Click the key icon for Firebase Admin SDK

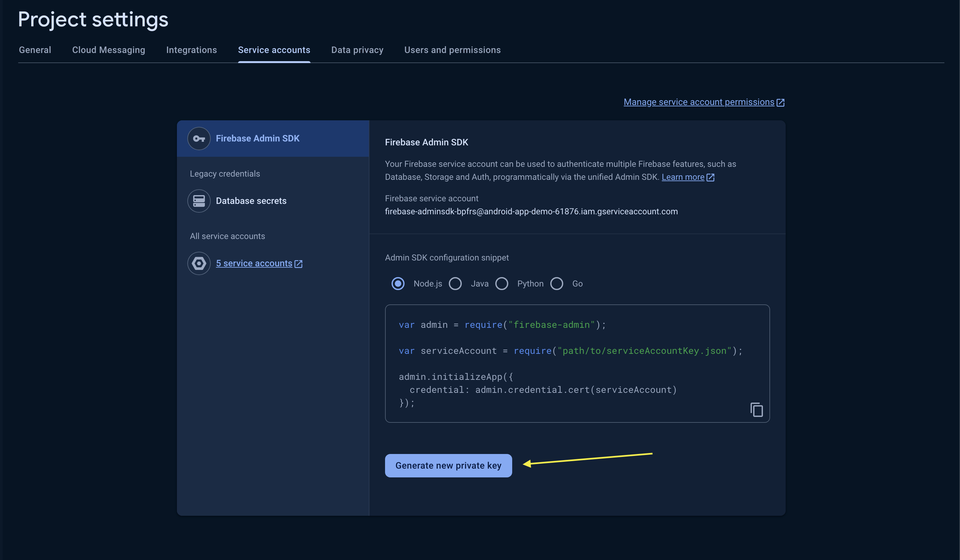tap(199, 139)
